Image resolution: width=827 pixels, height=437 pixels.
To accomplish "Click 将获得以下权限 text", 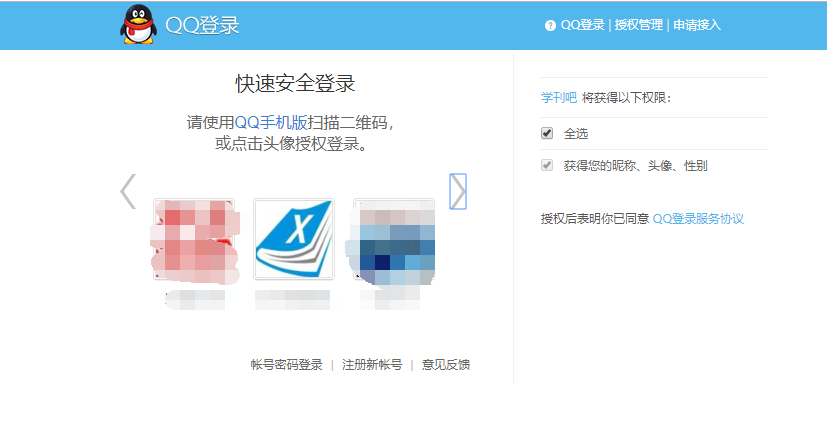I will (627, 98).
